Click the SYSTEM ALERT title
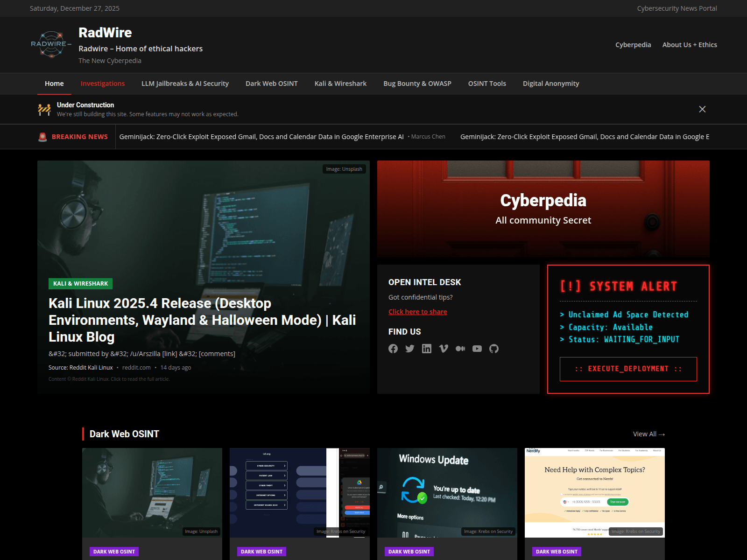The height and width of the screenshot is (560, 747). pyautogui.click(x=619, y=286)
